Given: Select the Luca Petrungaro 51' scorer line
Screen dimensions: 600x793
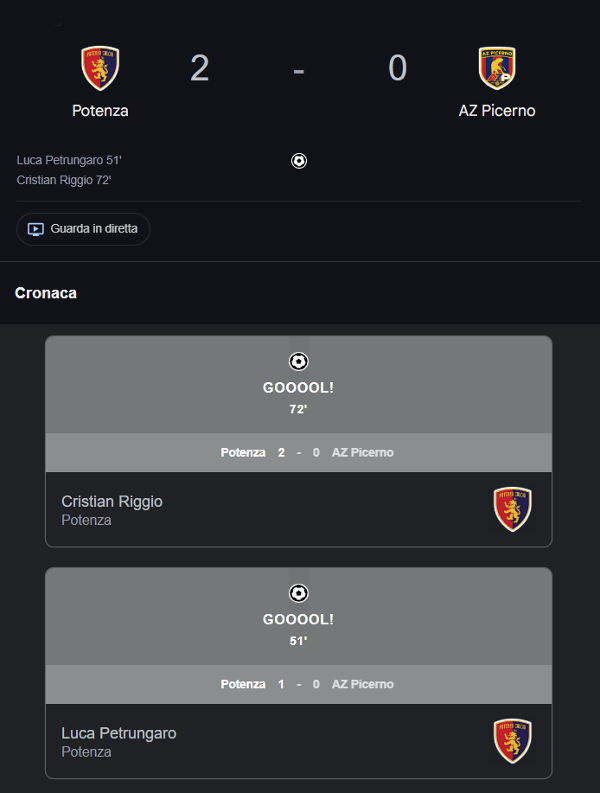Looking at the screenshot, I should [69, 160].
